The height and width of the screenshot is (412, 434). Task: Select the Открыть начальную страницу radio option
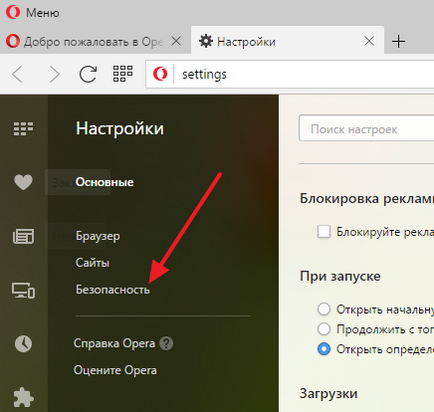tap(324, 309)
